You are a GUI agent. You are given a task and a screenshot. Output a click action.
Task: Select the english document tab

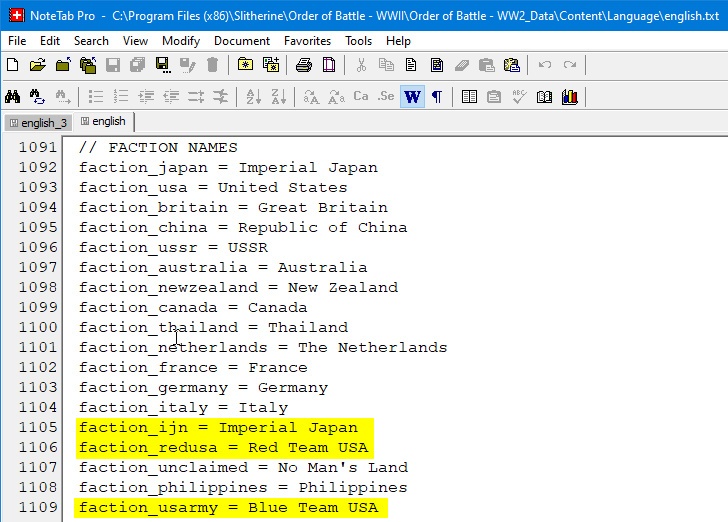click(x=104, y=122)
